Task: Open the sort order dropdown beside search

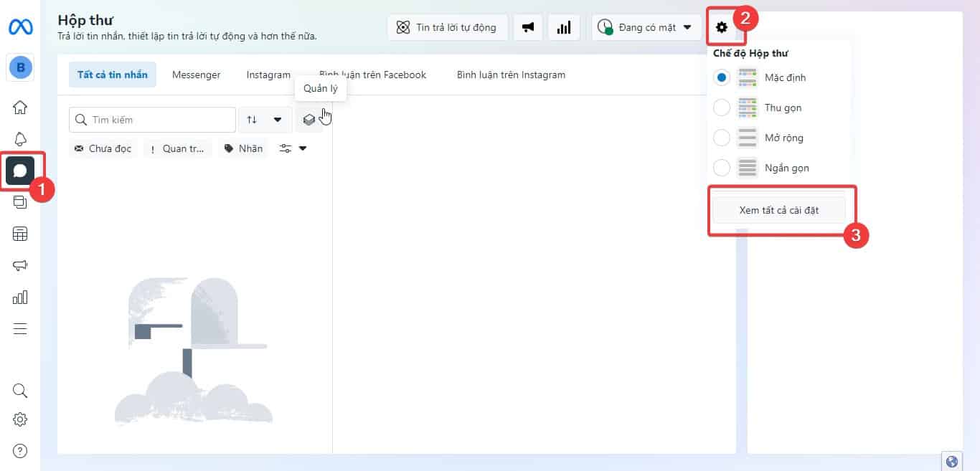Action: (264, 120)
